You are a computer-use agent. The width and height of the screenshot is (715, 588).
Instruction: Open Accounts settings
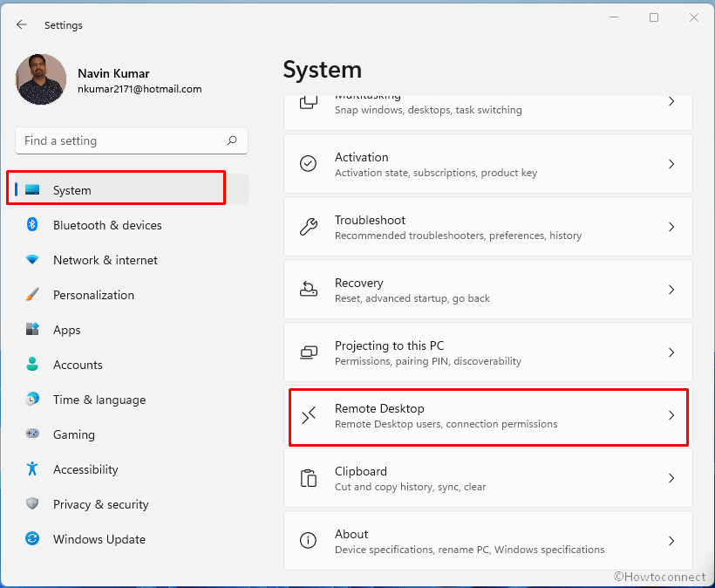[x=132, y=365]
